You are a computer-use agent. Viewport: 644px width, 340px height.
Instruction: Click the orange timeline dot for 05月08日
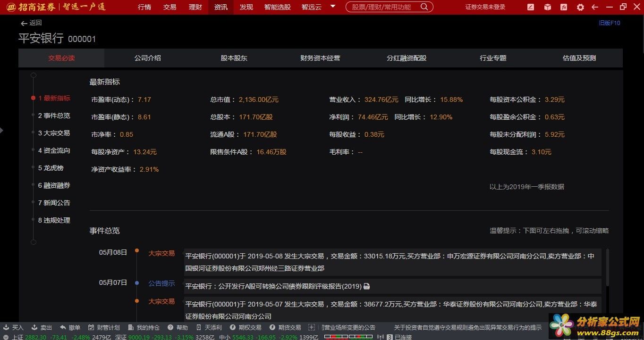coord(137,250)
